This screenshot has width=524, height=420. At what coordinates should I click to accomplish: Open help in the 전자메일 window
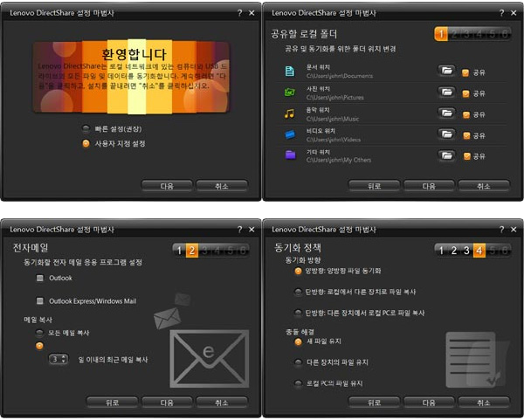(x=239, y=230)
